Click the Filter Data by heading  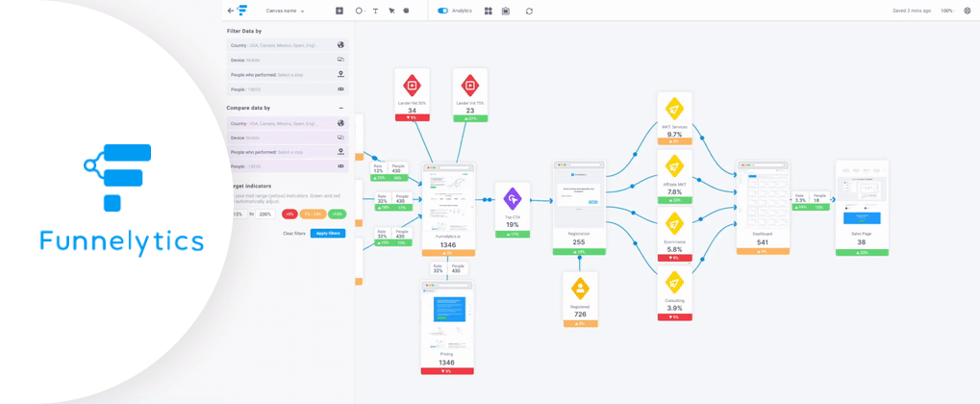(243, 30)
